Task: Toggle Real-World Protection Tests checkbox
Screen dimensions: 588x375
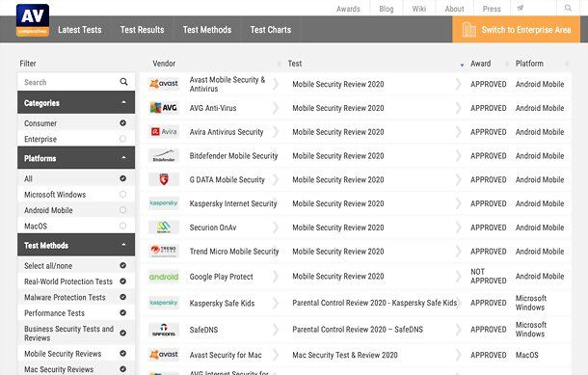Action: click(122, 281)
